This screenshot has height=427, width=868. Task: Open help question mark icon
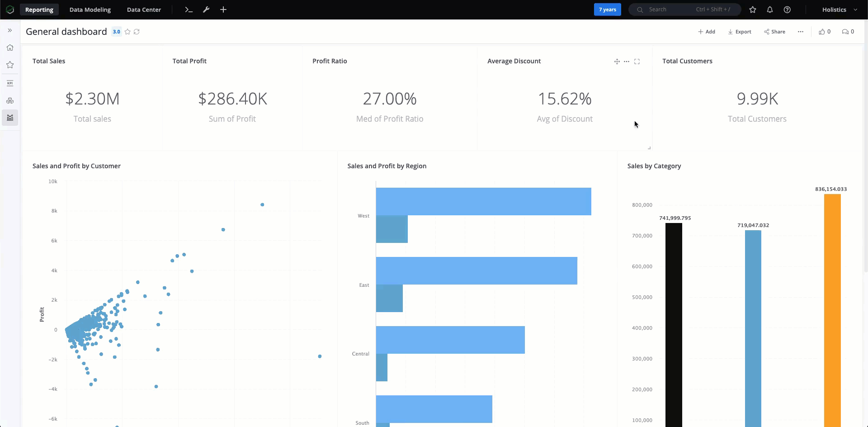(787, 9)
